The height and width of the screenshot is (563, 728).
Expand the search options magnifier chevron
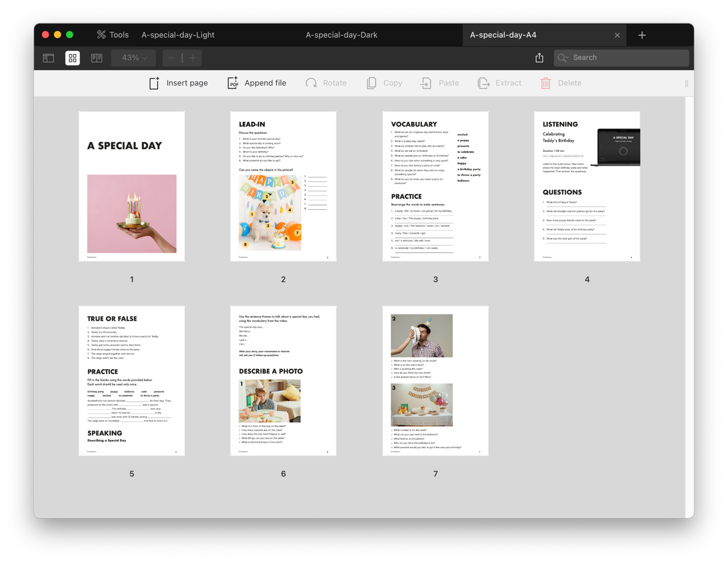[563, 58]
